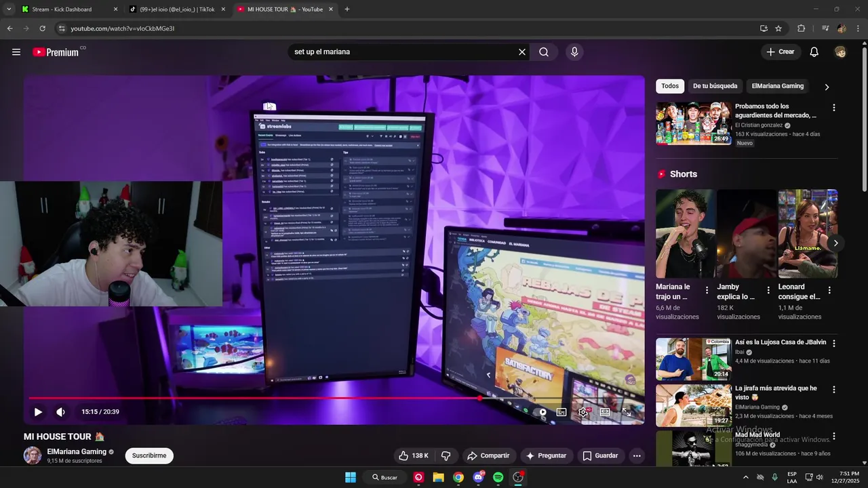The image size is (868, 488).
Task: Open more actions ellipsis below video
Action: click(x=637, y=456)
